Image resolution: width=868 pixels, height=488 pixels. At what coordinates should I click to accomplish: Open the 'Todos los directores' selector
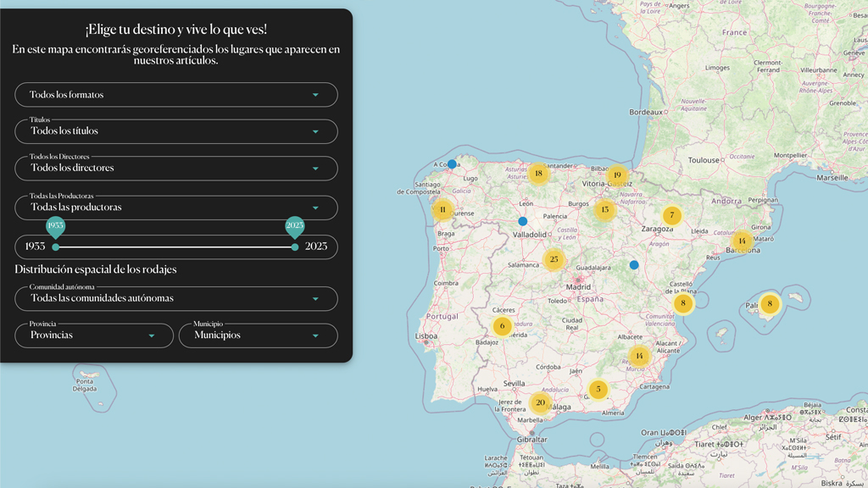tap(176, 168)
